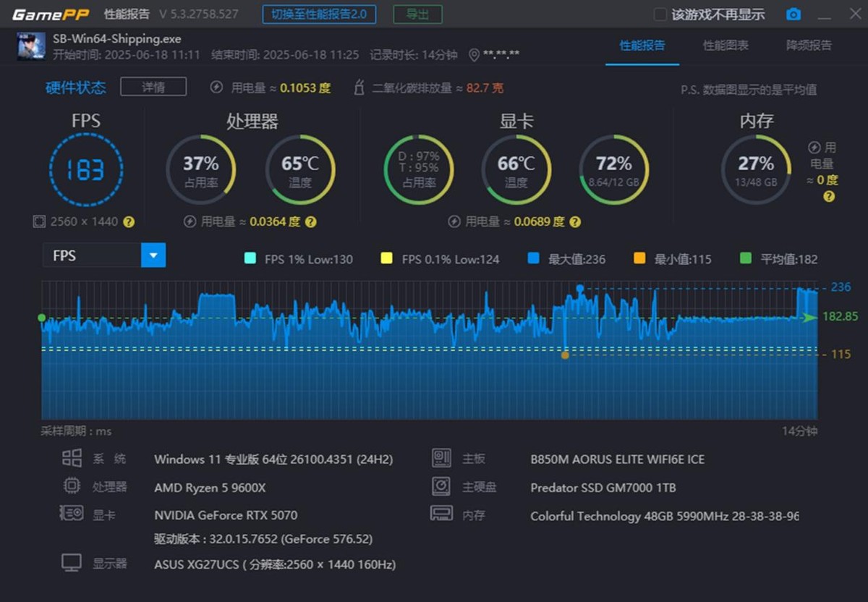Click AMD Ryzen 5 9600X text
The height and width of the screenshot is (602, 868).
tap(210, 488)
